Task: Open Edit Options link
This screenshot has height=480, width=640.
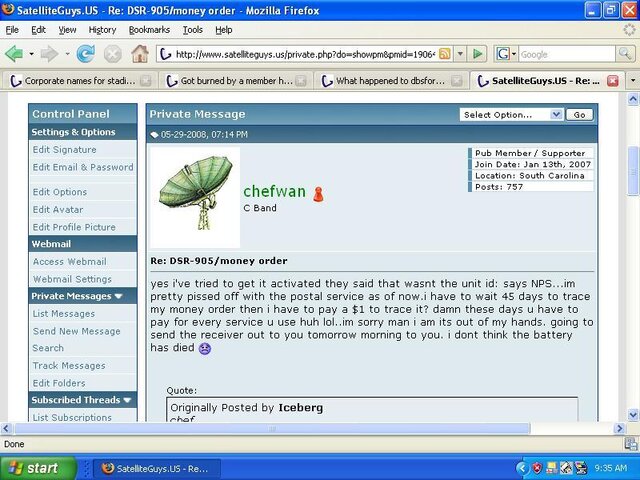Action: (60, 192)
